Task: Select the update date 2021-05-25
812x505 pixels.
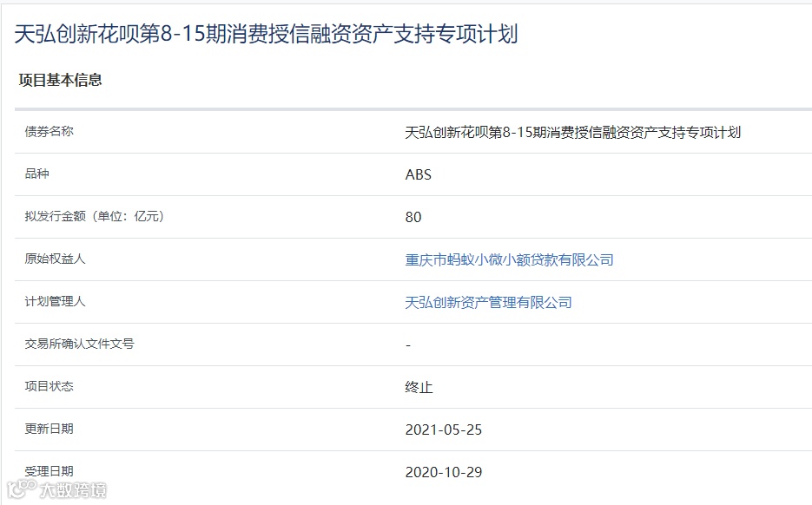Action: pyautogui.click(x=443, y=430)
